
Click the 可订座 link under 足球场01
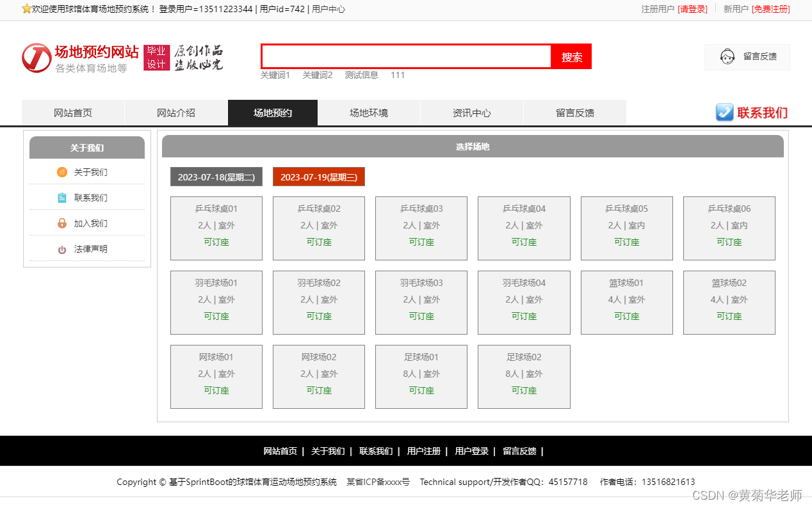click(x=421, y=390)
